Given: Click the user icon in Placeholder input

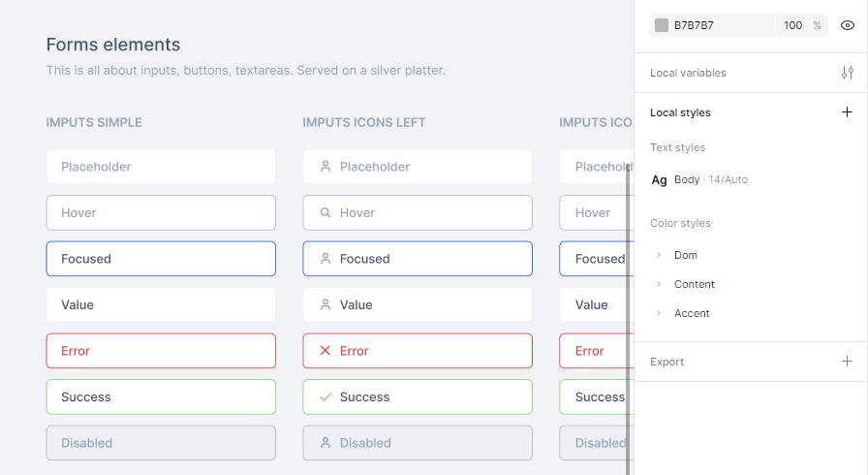Looking at the screenshot, I should (x=325, y=167).
